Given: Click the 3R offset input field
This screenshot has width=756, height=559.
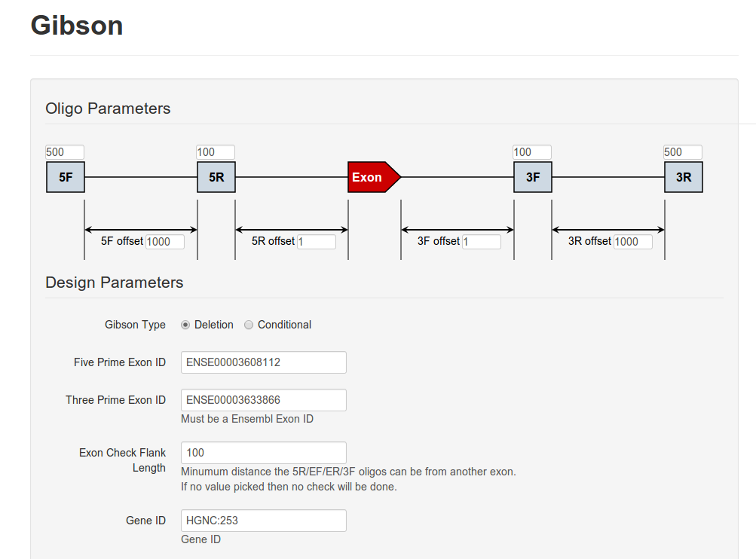Looking at the screenshot, I should [632, 242].
